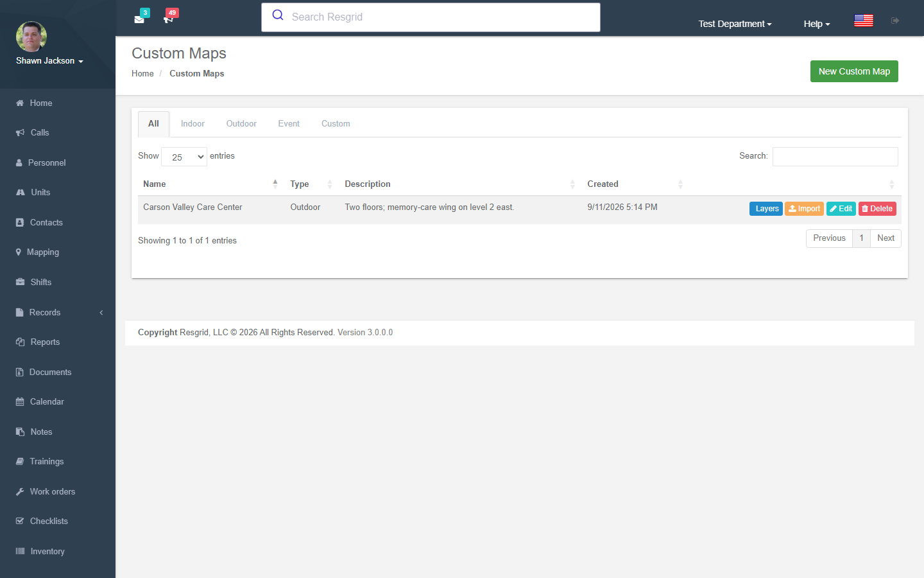This screenshot has width=924, height=578.
Task: Open the Help dropdown menu
Action: [817, 24]
